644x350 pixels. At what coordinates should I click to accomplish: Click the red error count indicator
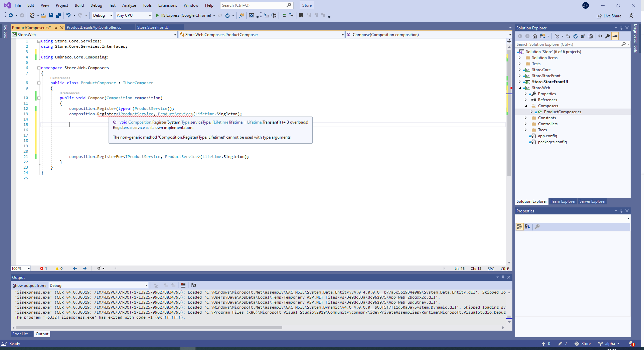[43, 269]
